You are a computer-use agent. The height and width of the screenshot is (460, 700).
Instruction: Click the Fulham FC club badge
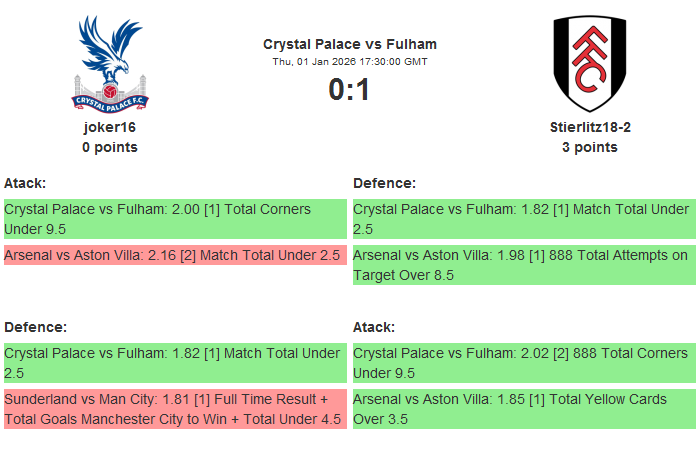tap(589, 63)
